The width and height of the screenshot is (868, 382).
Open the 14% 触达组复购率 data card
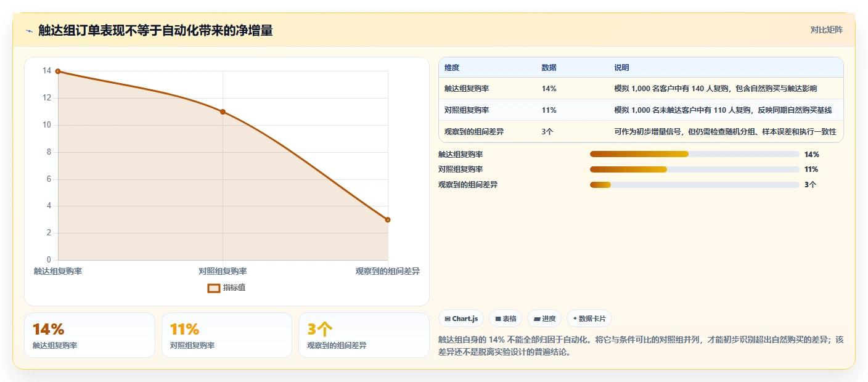(x=89, y=335)
